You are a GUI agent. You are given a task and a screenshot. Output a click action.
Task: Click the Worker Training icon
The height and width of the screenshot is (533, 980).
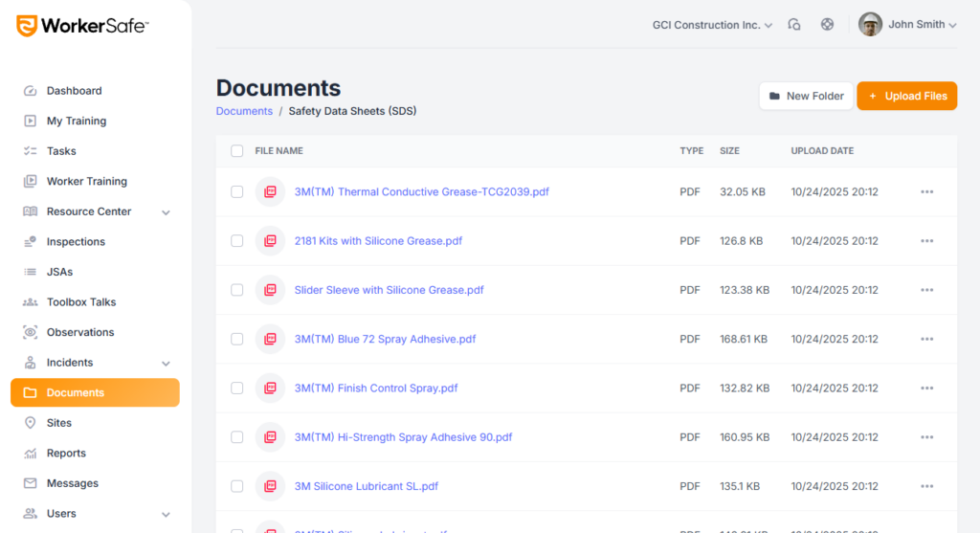click(30, 181)
